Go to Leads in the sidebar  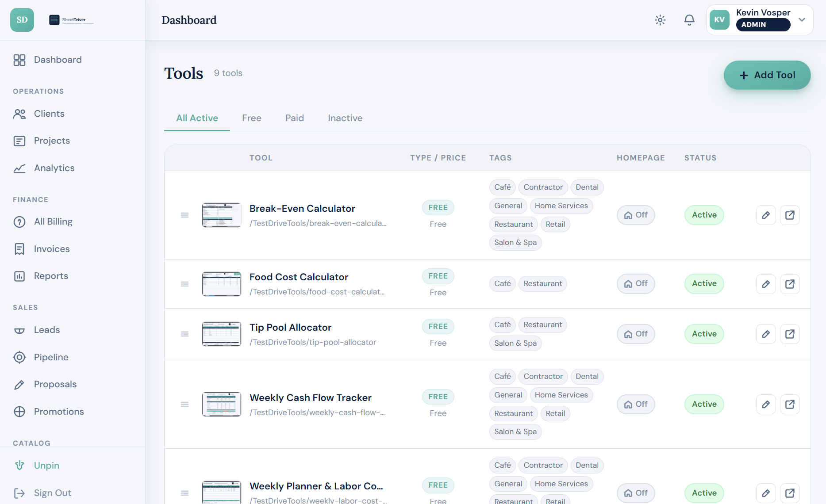pos(73,330)
